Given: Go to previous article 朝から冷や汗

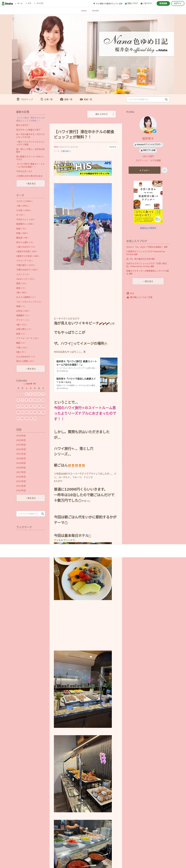Looking at the screenshot, I should [102, 114].
